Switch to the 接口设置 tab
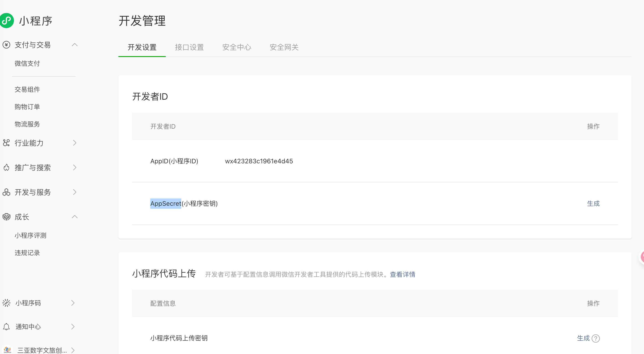The height and width of the screenshot is (354, 644). click(x=189, y=47)
